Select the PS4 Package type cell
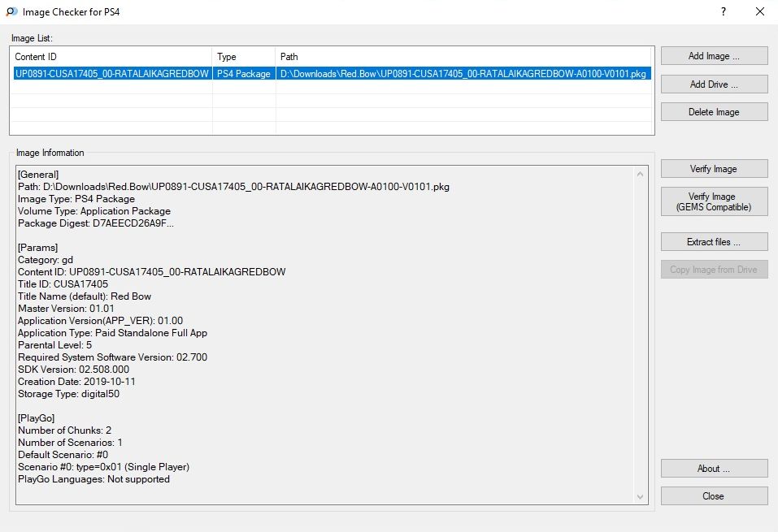The height and width of the screenshot is (532, 778). (244, 74)
